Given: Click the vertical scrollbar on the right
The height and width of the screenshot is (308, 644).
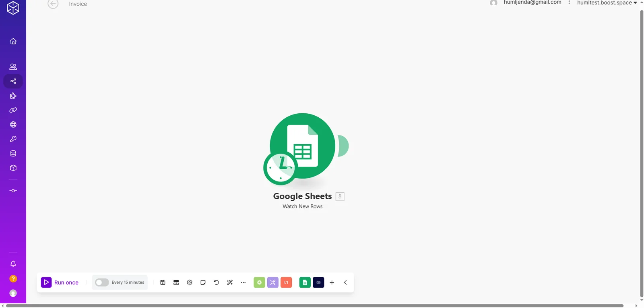Looking at the screenshot, I should [x=642, y=154].
